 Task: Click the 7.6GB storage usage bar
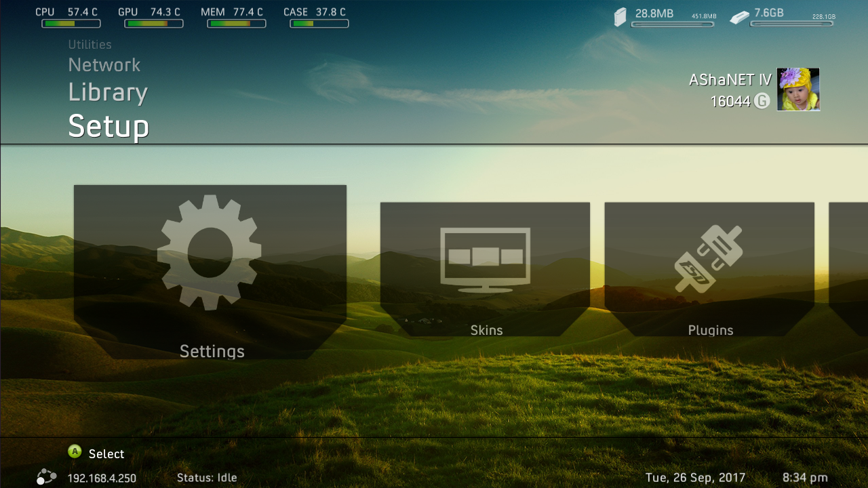(791, 24)
